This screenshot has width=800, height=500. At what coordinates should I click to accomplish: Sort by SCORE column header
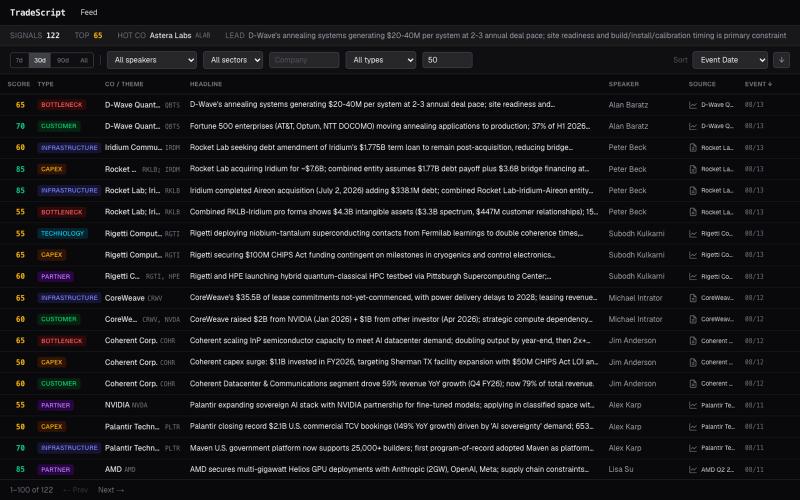[19, 84]
